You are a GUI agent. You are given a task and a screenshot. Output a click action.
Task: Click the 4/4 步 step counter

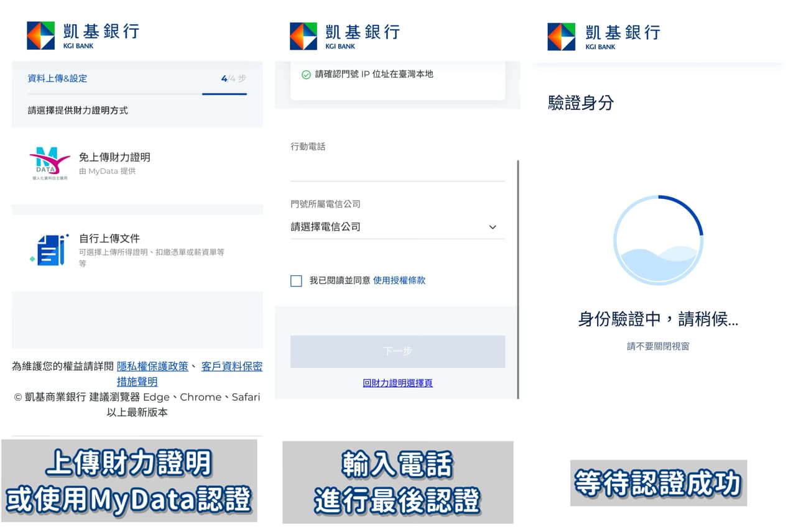pyautogui.click(x=234, y=78)
